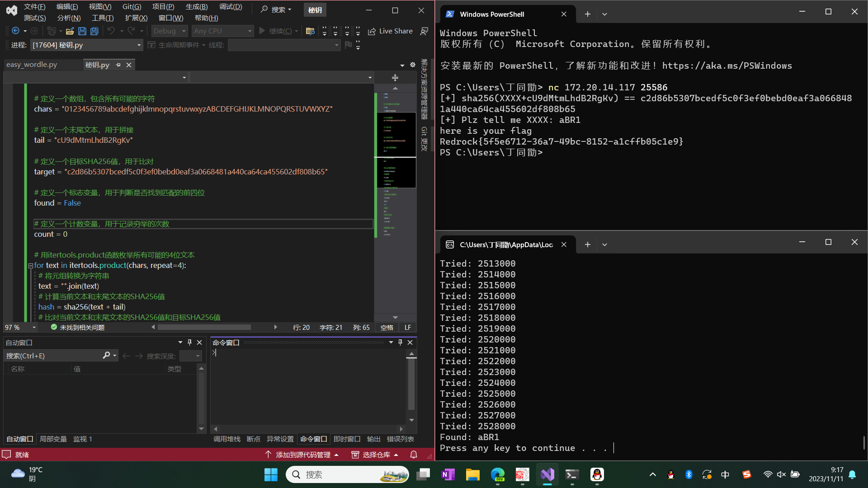Switch to the 监视 1 tab
Screen dimensions: 868x488
83,439
